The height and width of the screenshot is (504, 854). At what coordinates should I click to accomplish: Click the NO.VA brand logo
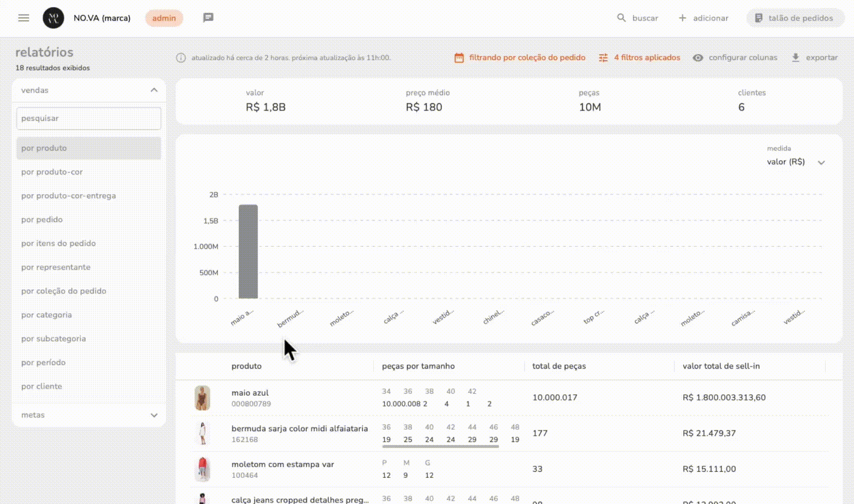pos(53,18)
